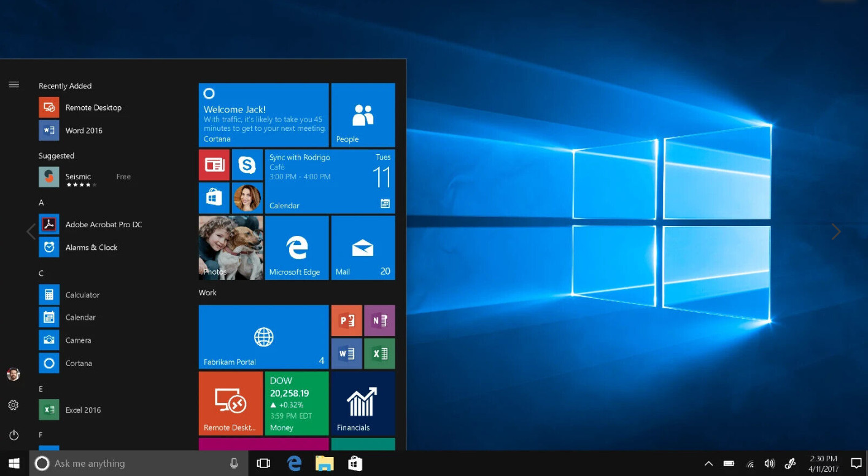This screenshot has width=868, height=476.
Task: Open Adobe Acrobat Pro DC
Action: (91, 225)
